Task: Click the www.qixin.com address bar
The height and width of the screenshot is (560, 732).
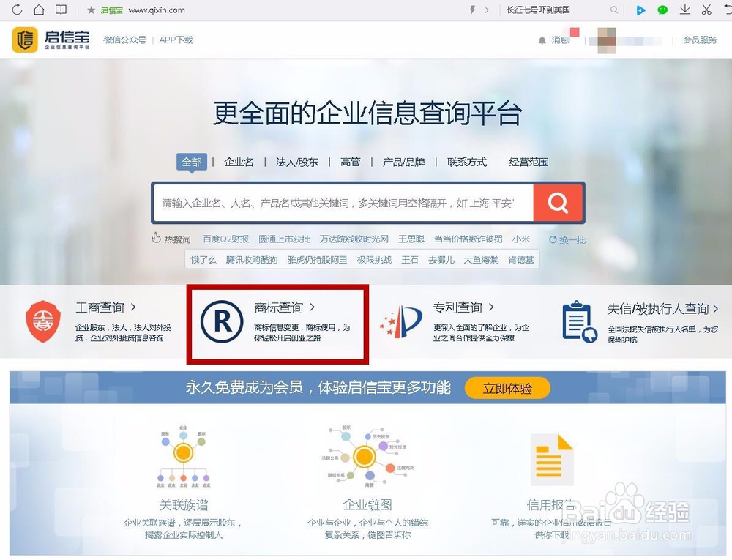Action: 157,10
